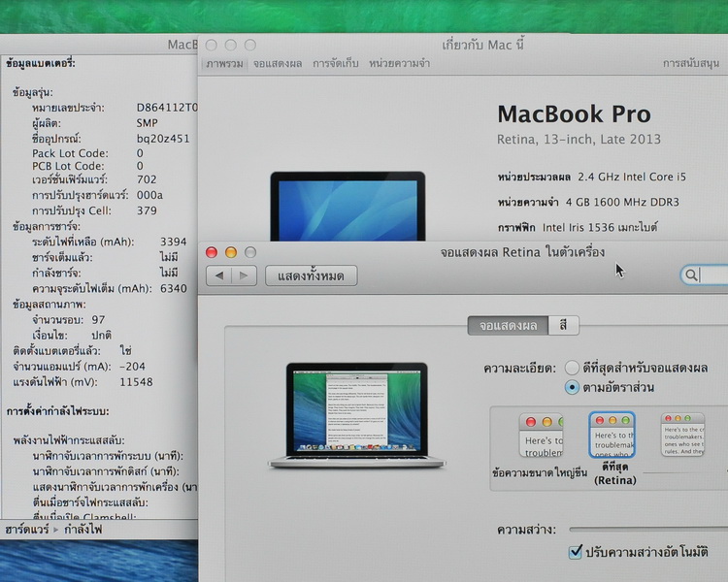Select the larger text scaling thumbnail
This screenshot has height=582, width=728.
pos(541,436)
